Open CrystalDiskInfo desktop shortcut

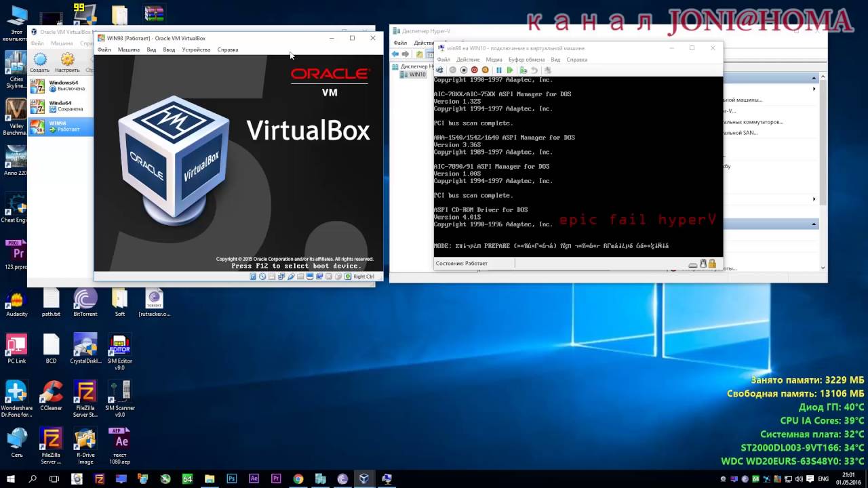point(85,350)
